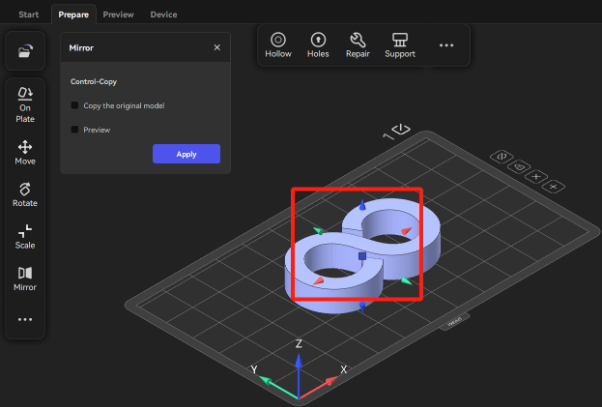Open the Support tool
This screenshot has width=602, height=407.
pos(400,45)
